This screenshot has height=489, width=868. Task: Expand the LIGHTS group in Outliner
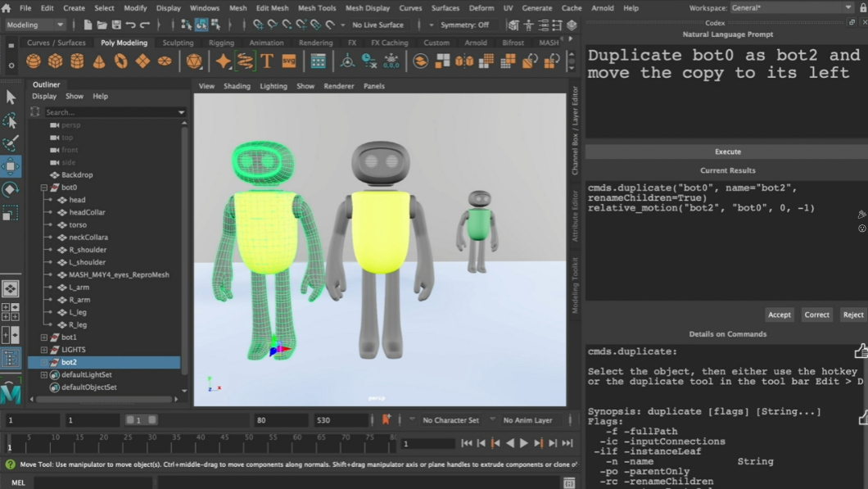(x=44, y=350)
